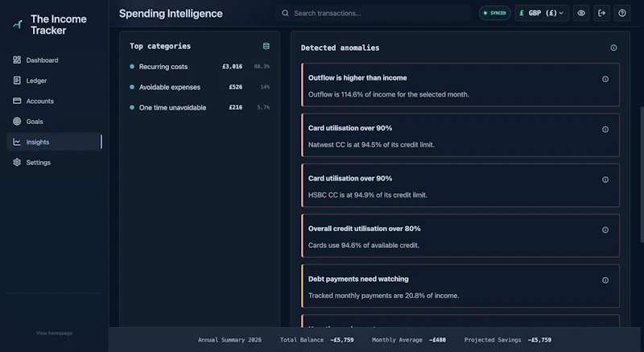This screenshot has width=644, height=352.
Task: Click the page vertical scrollbar
Action: coord(642,175)
